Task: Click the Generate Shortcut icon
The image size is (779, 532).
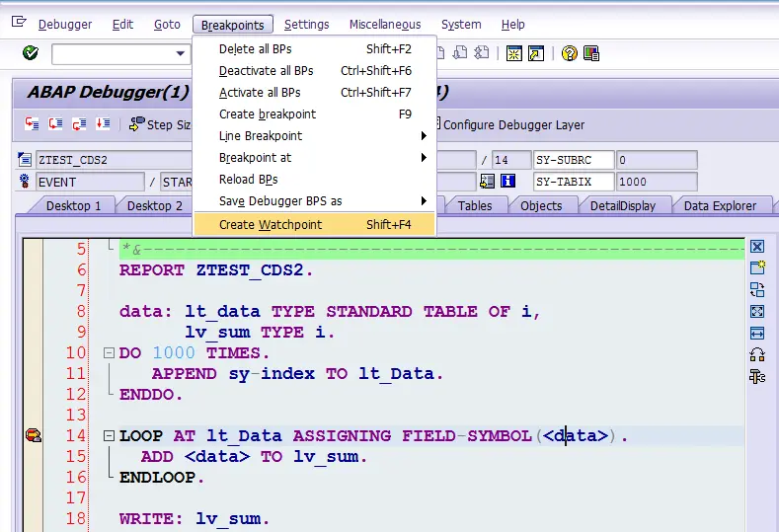Action: click(x=536, y=53)
